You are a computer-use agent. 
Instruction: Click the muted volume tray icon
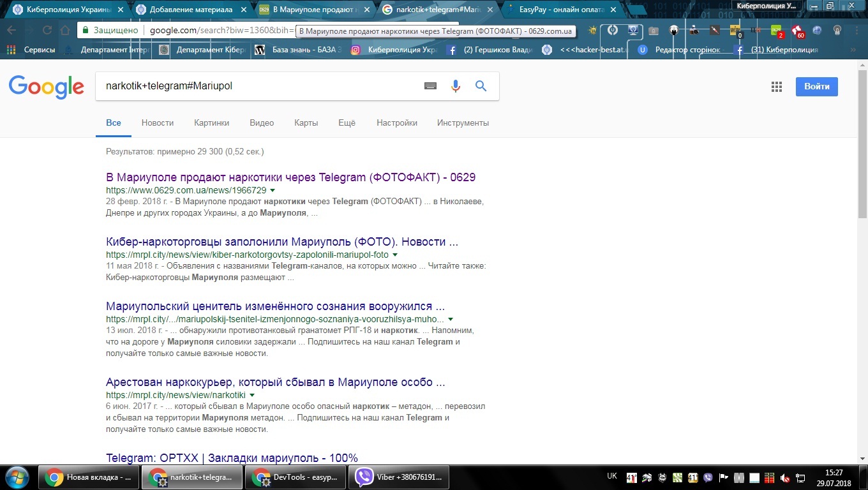coord(785,478)
